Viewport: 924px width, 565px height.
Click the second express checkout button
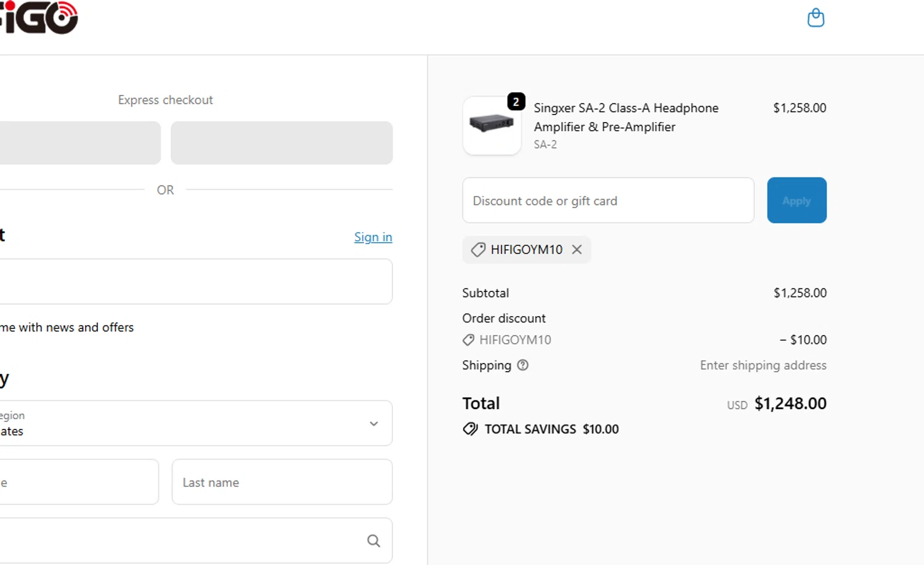tap(282, 143)
